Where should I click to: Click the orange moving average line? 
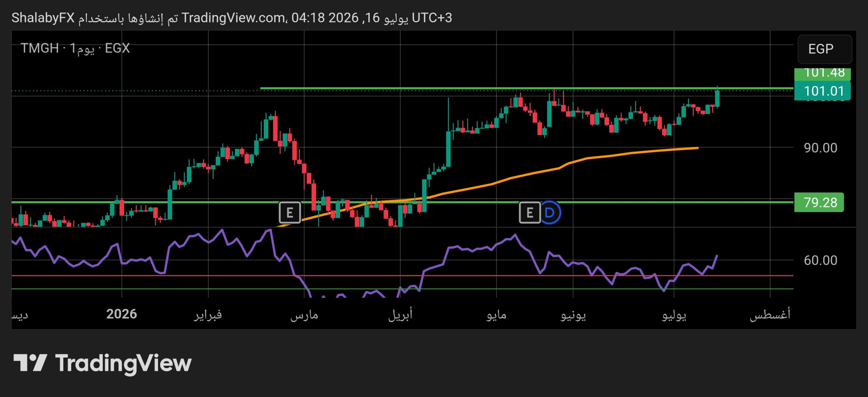509,178
